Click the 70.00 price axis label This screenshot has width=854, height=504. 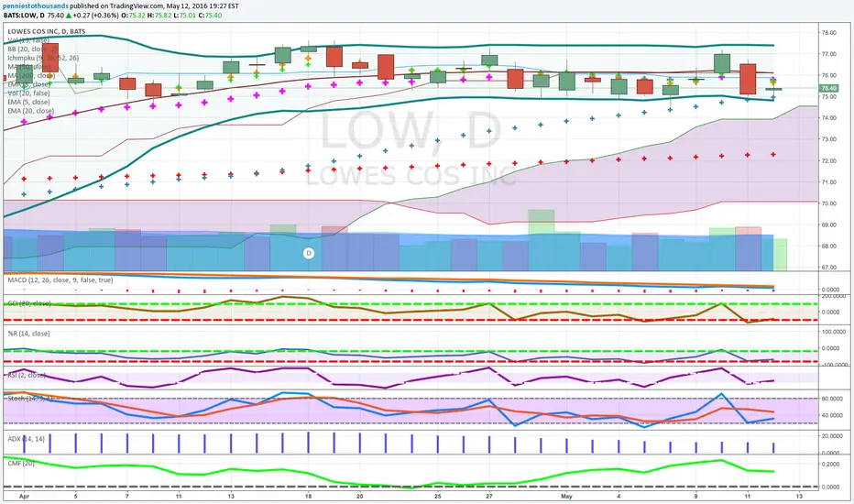point(828,203)
